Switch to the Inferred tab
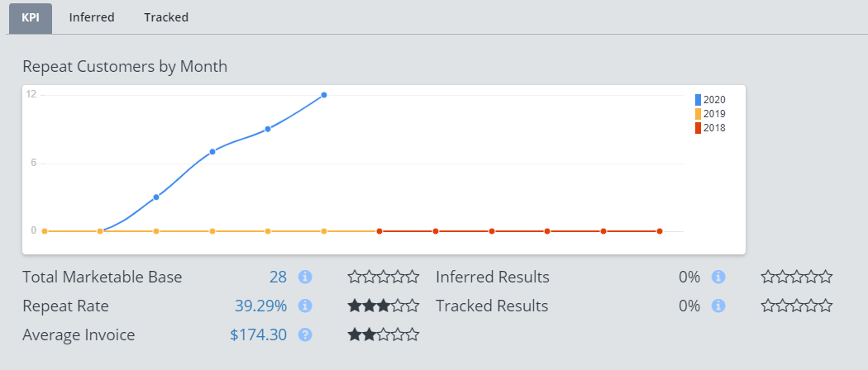The image size is (868, 370). coord(92,17)
